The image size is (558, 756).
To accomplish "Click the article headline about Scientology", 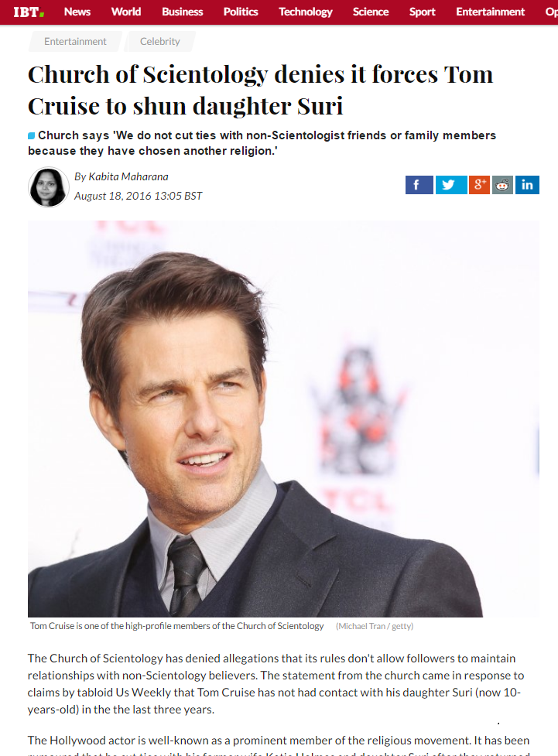I will point(261,91).
